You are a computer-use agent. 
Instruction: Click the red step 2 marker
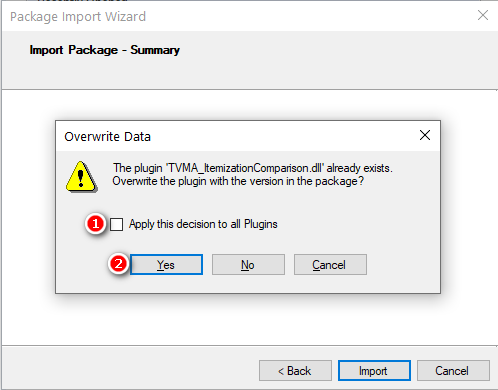[x=118, y=264]
